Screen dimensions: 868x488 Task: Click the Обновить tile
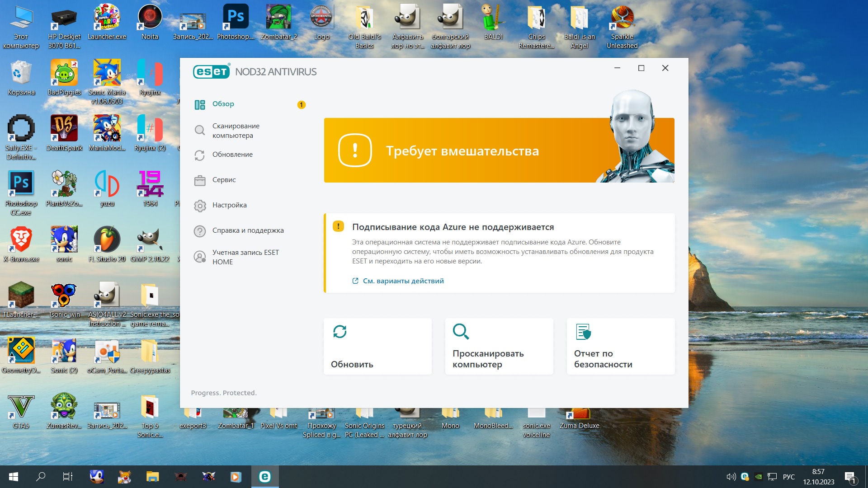377,347
